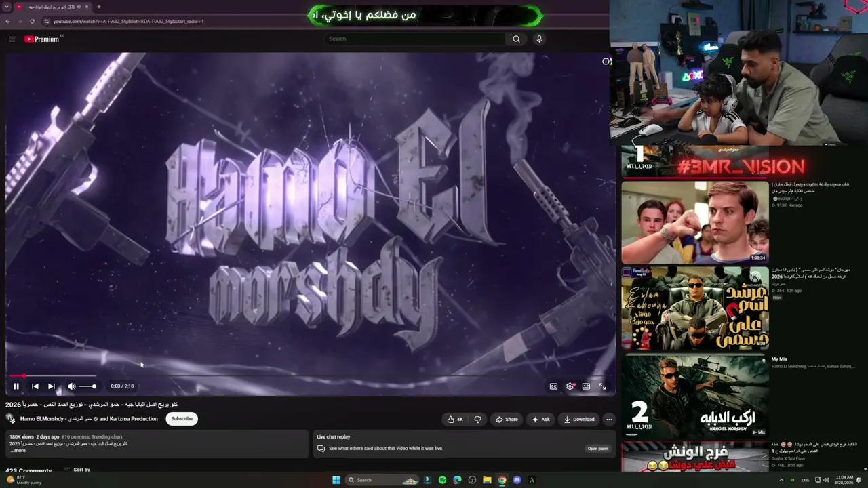Open the weather widget on the taskbar
This screenshot has width=868, height=488.
point(24,480)
